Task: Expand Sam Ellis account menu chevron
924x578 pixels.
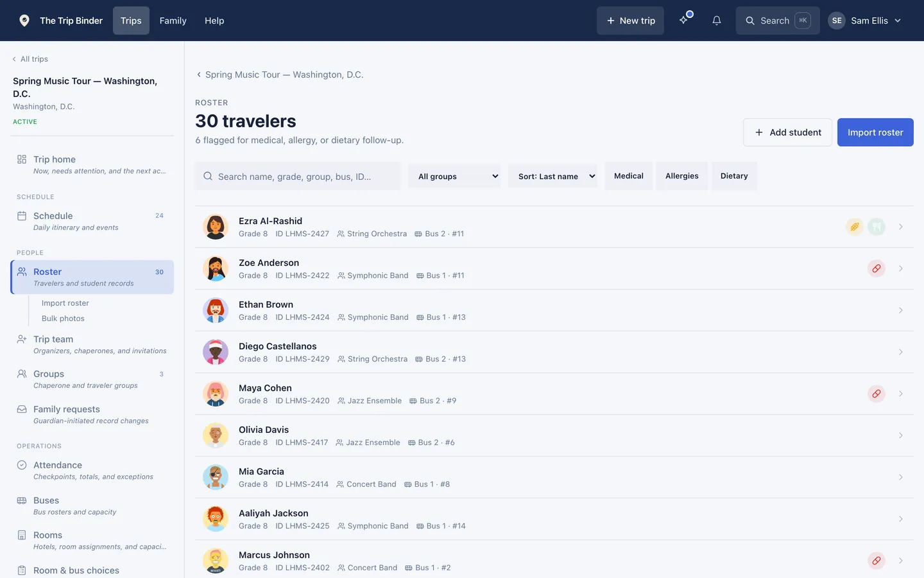Action: coord(898,21)
